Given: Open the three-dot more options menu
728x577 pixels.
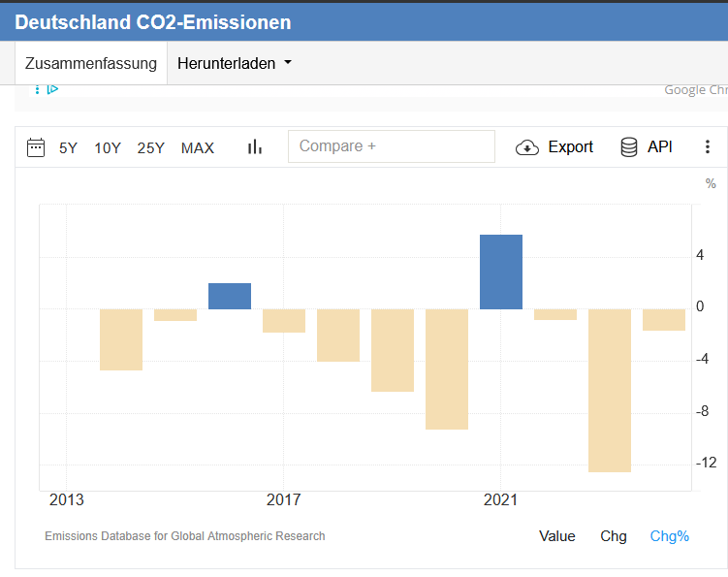Looking at the screenshot, I should 707,147.
